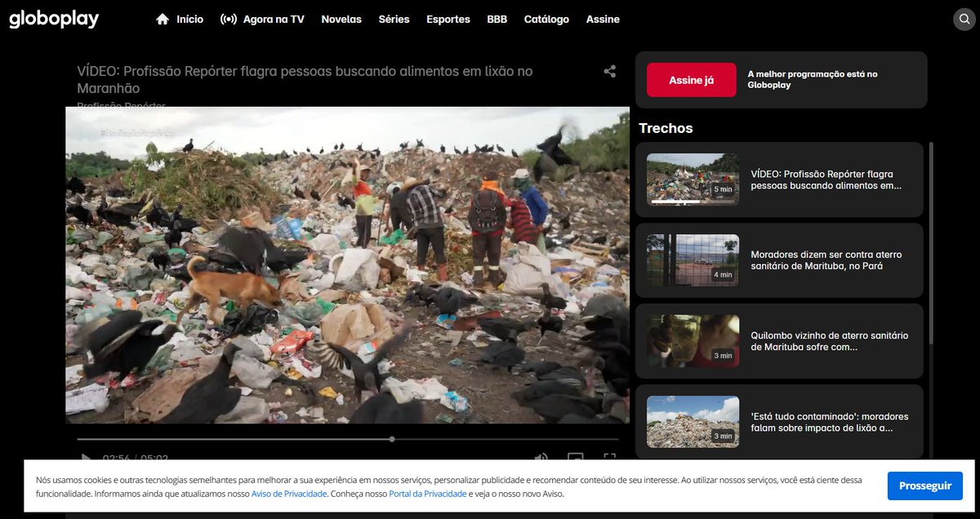The height and width of the screenshot is (519, 980).
Task: Click the play button in the player controls
Action: (x=85, y=459)
